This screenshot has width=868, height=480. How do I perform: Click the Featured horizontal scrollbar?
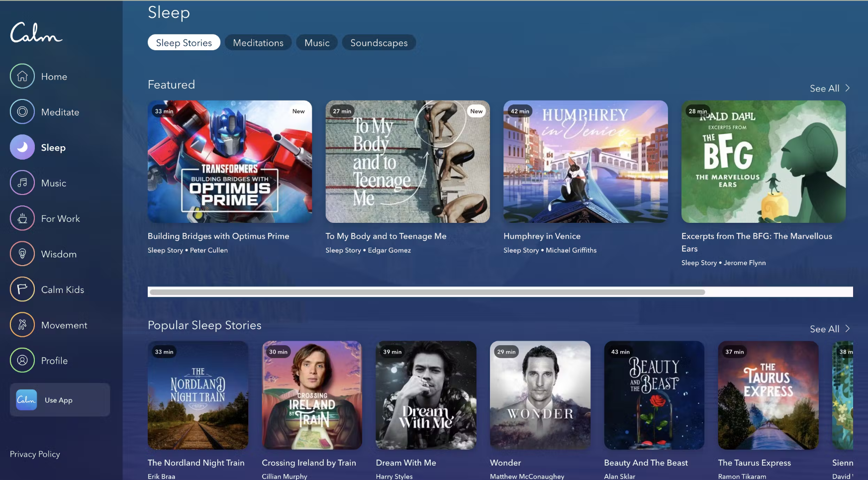tap(427, 292)
